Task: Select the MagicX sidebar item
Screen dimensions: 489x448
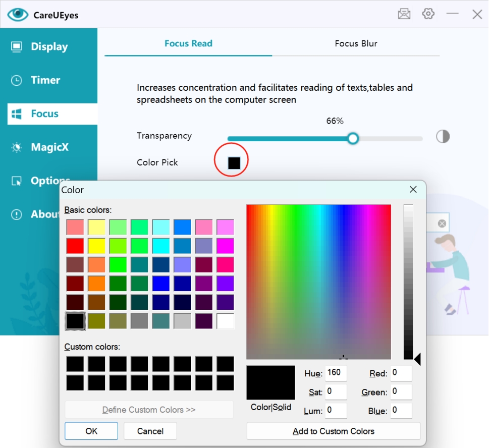Action: pyautogui.click(x=49, y=147)
